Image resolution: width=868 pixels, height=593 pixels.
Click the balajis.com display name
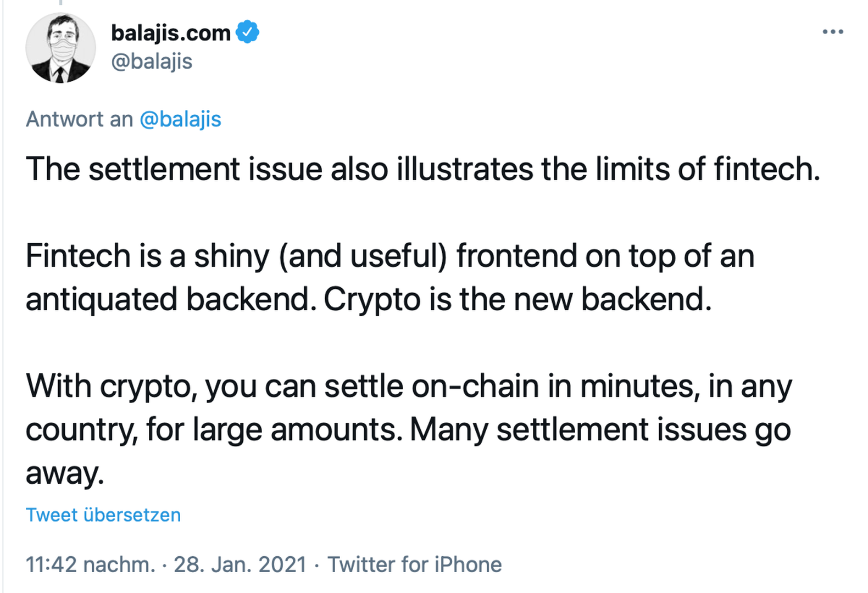pyautogui.click(x=170, y=33)
